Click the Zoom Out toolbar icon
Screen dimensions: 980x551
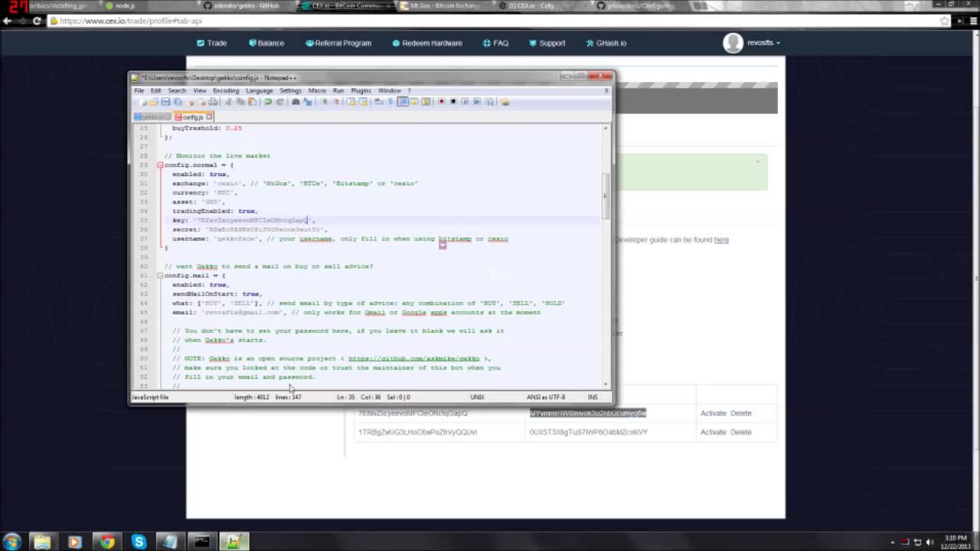tap(336, 102)
